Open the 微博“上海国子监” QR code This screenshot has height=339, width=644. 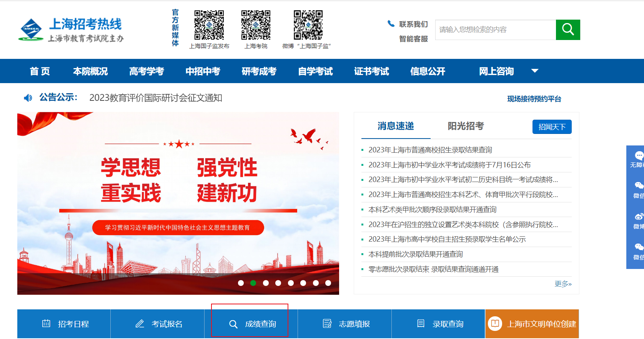[x=308, y=25]
